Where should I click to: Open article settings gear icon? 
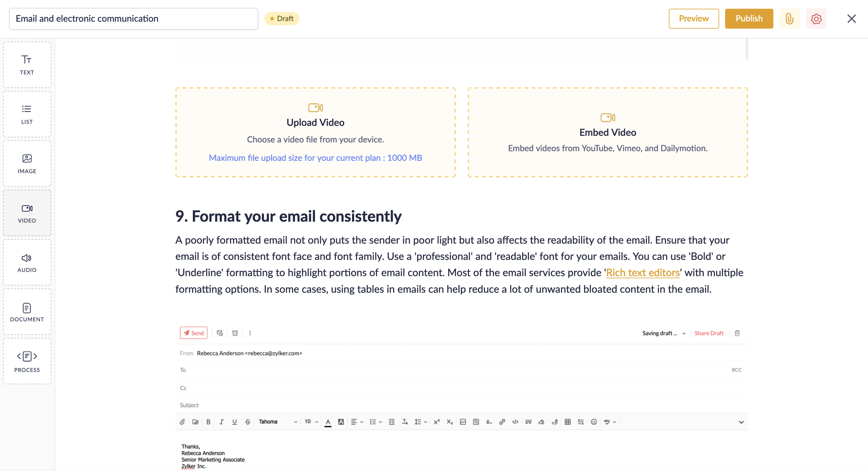pyautogui.click(x=816, y=18)
